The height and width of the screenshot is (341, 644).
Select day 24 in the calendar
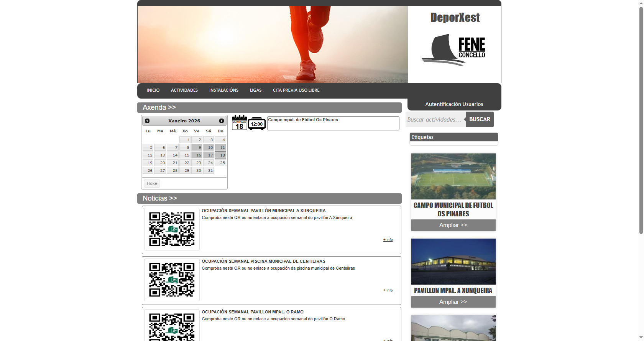pyautogui.click(x=209, y=163)
